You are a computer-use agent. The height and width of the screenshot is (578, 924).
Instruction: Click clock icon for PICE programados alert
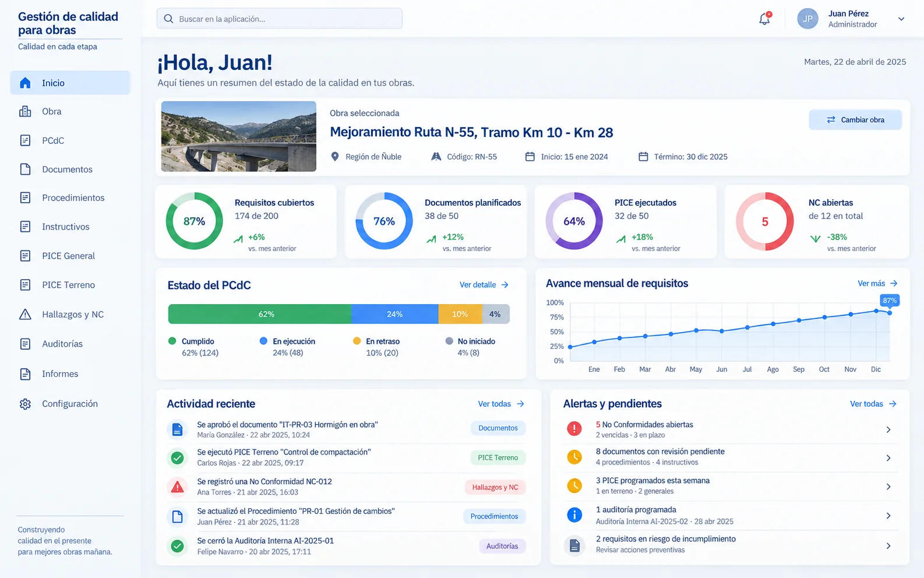coord(574,485)
